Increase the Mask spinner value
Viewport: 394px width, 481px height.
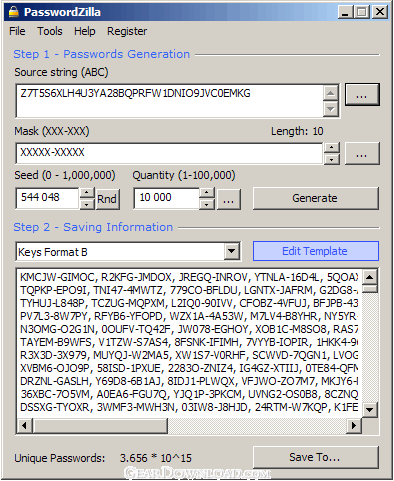point(331,147)
